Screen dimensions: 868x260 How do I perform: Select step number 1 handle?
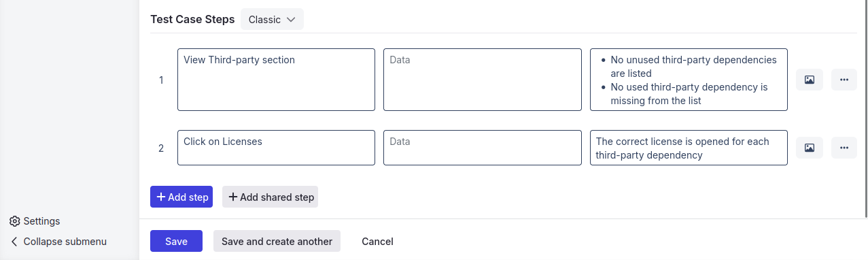point(161,80)
